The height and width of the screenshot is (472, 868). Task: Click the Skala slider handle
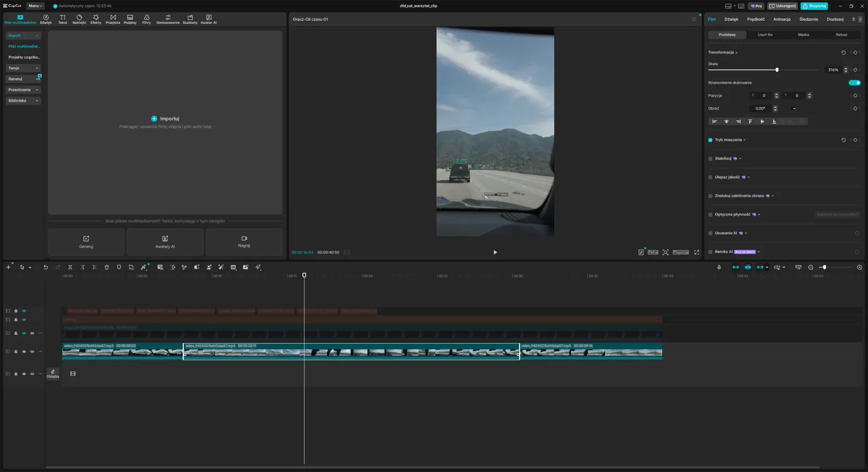click(777, 70)
